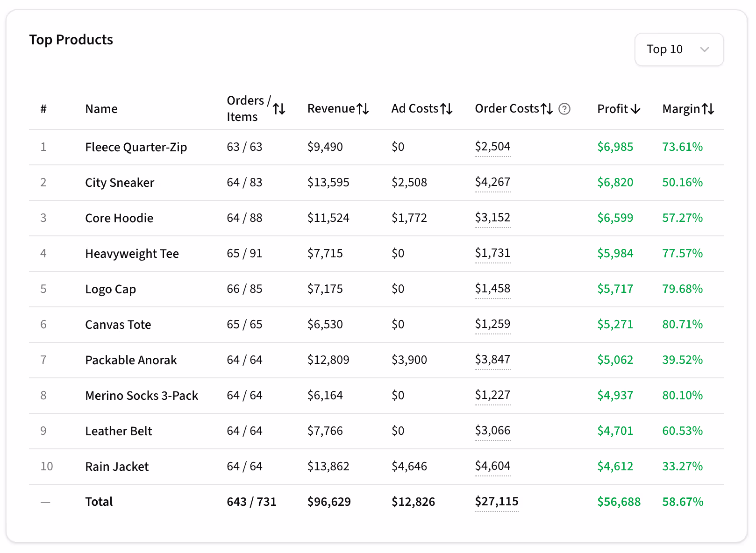Click the Margin column header label

tap(681, 109)
